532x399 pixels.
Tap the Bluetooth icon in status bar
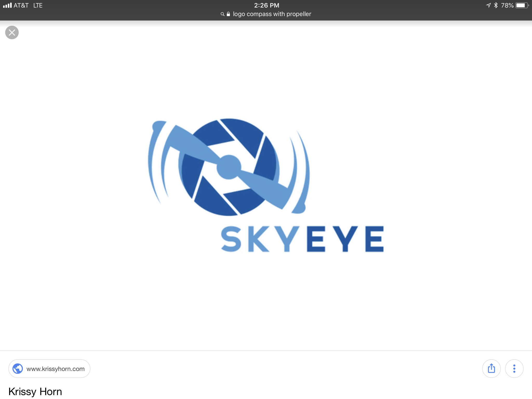496,5
